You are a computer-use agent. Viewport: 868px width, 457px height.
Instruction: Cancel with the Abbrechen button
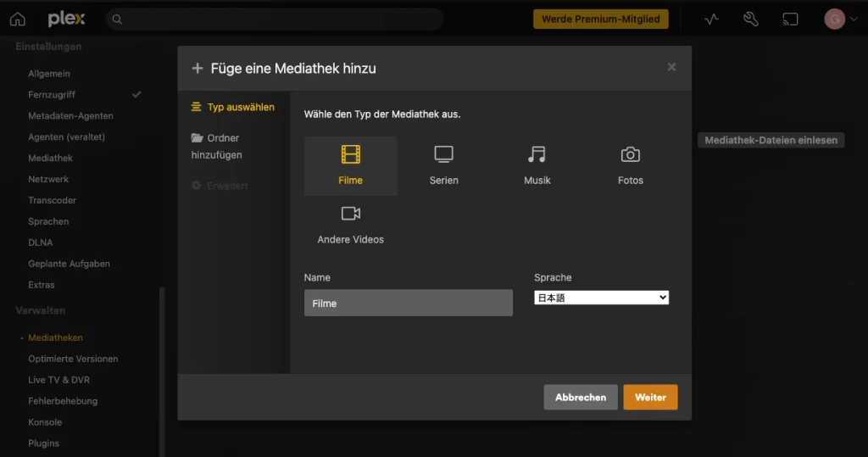click(580, 397)
